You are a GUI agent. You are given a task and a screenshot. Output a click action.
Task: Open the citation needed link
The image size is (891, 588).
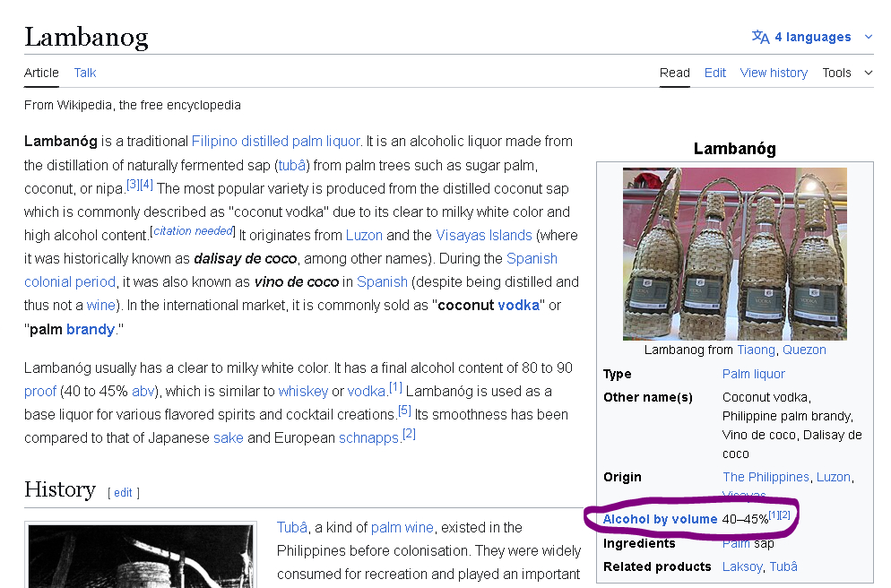pos(192,231)
